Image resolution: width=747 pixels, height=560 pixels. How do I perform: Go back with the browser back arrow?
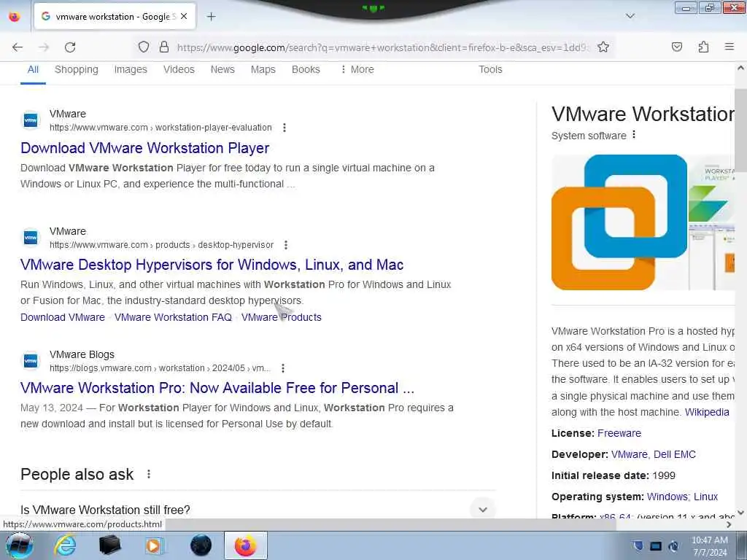pos(18,47)
